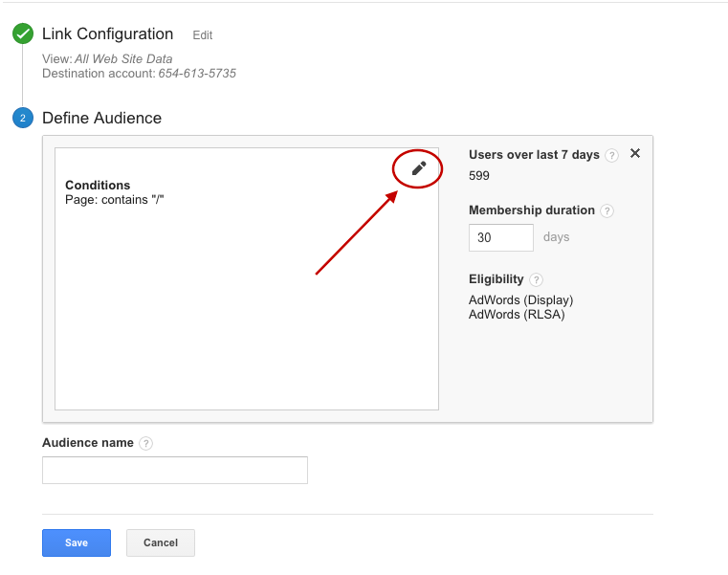
Task: Open help icon next to Eligibility
Action: click(x=537, y=279)
